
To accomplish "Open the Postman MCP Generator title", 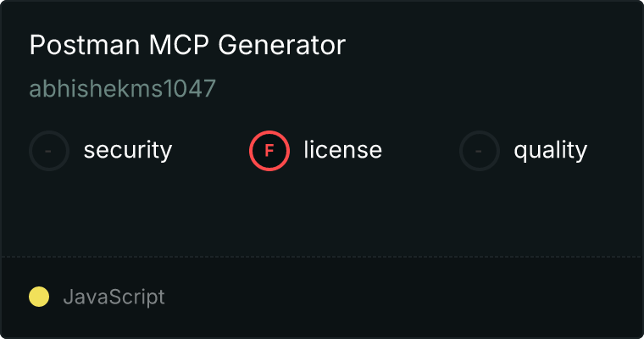I will click(187, 45).
